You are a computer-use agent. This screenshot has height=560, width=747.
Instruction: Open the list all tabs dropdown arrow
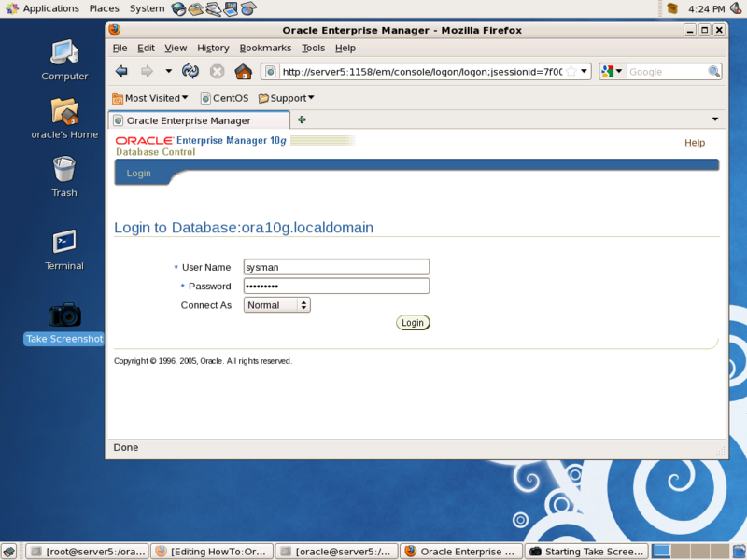(x=715, y=119)
